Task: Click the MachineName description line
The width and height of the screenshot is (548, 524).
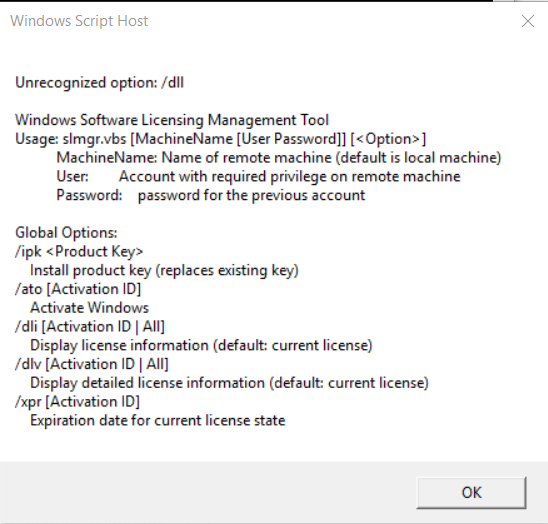Action: click(x=279, y=158)
